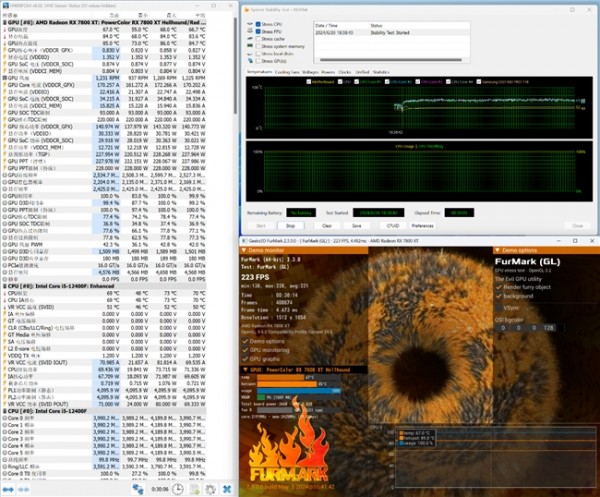Toggle FurMark GPU graphs checkbox
The width and height of the screenshot is (600, 497).
pos(245,359)
